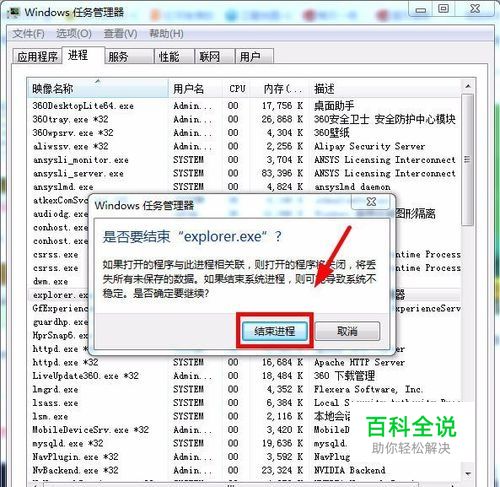Click the 360 下载管理 description
The width and height of the screenshot is (500, 487).
pos(345,376)
